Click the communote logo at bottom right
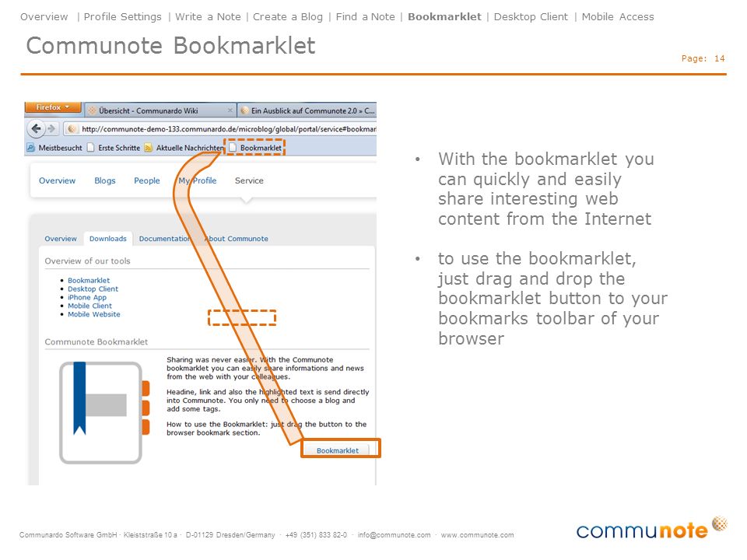This screenshot has height=560, width=747. click(651, 527)
